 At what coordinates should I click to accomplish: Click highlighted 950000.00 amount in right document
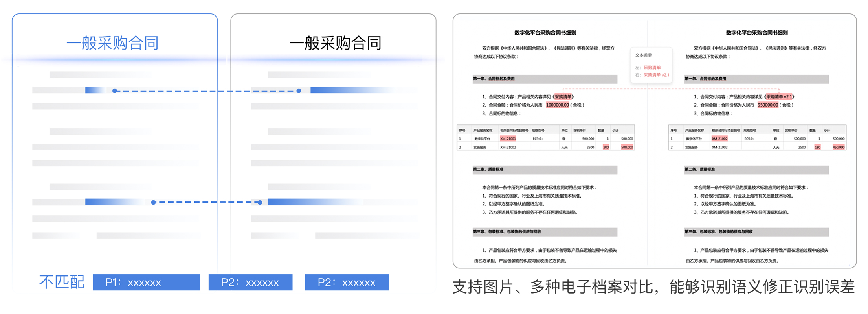[x=768, y=105]
